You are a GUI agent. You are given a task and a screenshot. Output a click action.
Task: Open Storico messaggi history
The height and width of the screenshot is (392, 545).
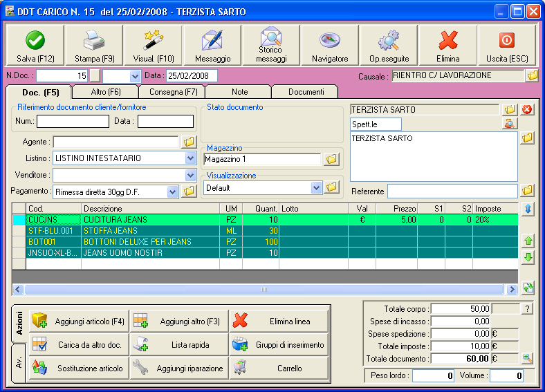270,39
